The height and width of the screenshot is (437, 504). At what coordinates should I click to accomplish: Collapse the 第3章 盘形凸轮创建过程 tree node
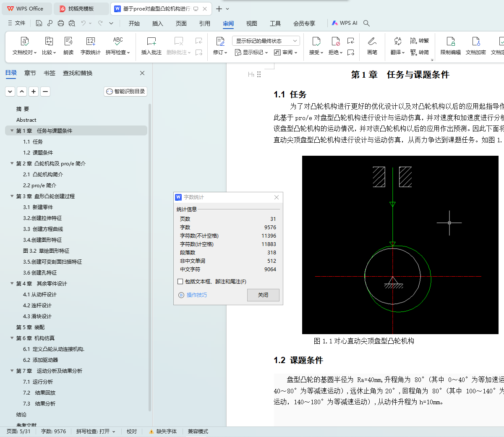point(12,196)
